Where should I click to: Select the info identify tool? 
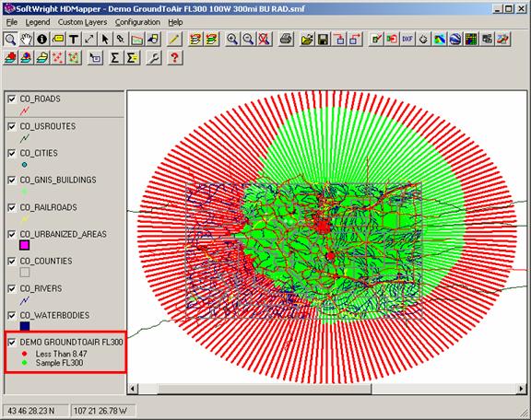pyautogui.click(x=42, y=40)
